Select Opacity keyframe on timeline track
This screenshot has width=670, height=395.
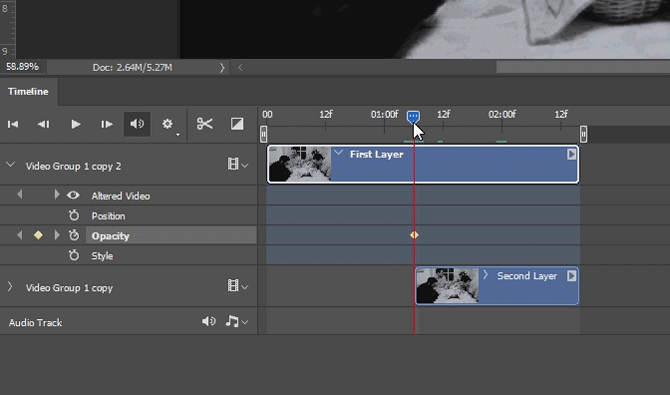point(414,235)
